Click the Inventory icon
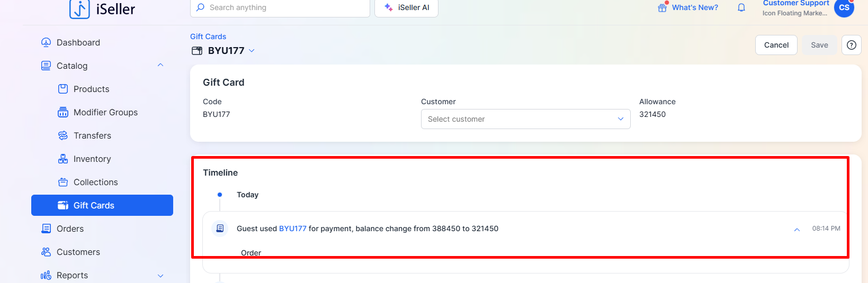This screenshot has height=283, width=868. pyautogui.click(x=63, y=159)
